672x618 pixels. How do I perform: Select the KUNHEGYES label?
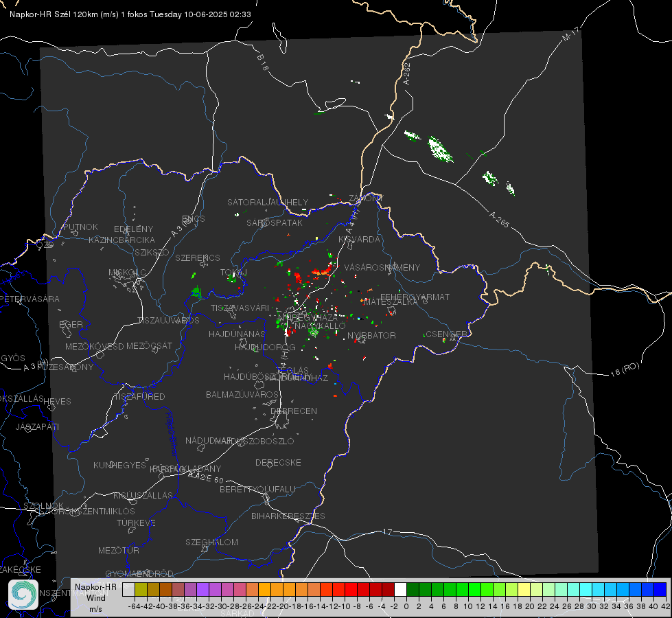point(119,466)
